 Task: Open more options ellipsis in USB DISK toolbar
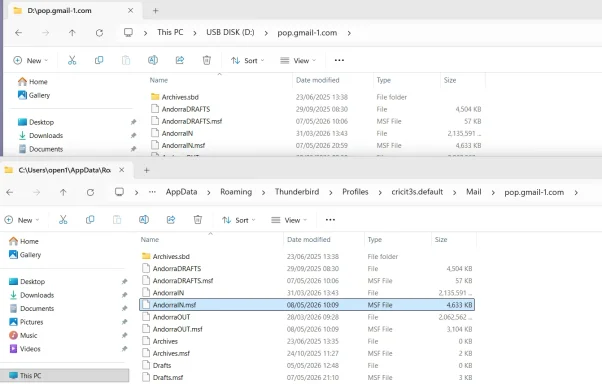(339, 60)
